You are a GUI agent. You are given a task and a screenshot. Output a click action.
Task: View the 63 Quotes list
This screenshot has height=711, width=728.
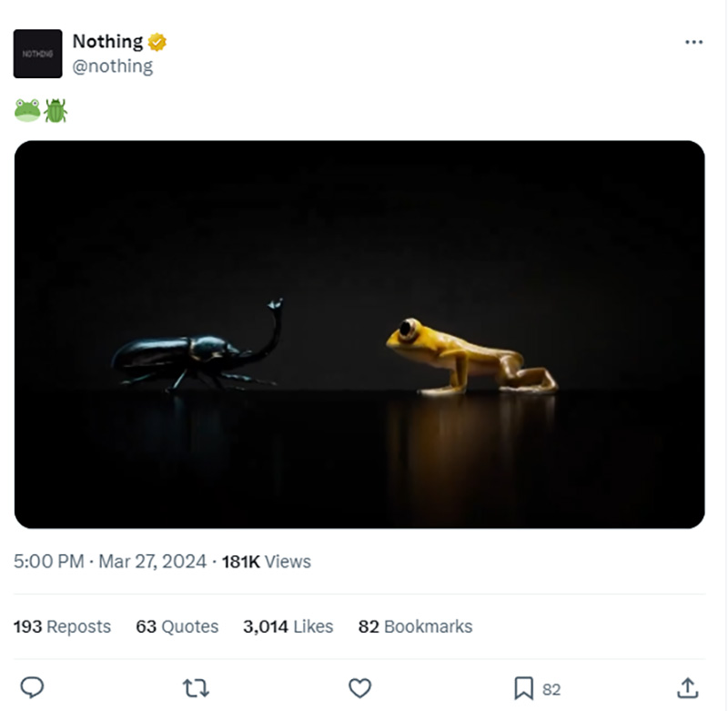(x=177, y=626)
